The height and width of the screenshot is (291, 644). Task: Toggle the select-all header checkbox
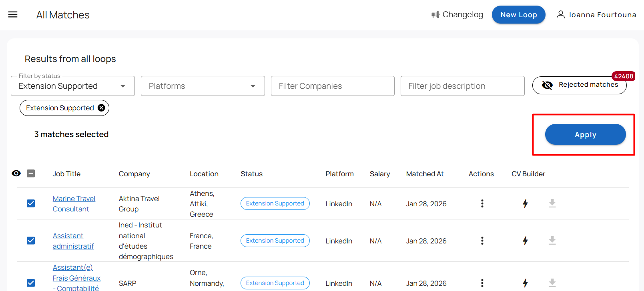31,173
